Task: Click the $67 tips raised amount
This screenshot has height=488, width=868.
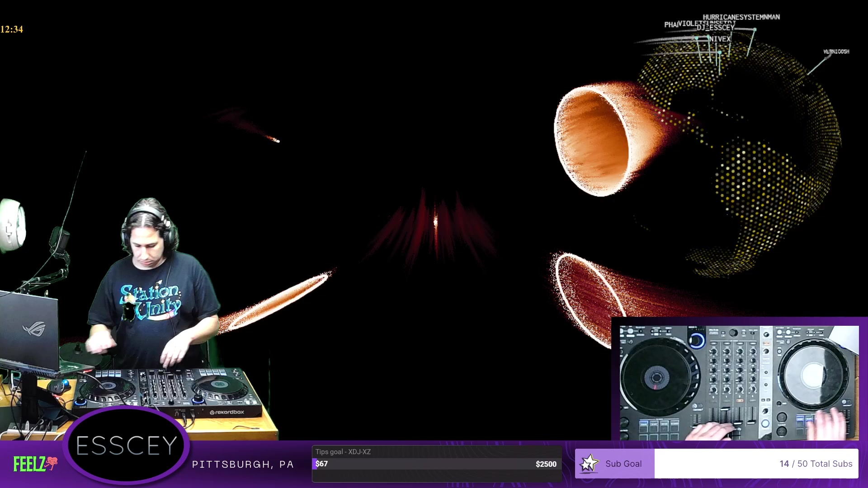Action: (x=321, y=464)
